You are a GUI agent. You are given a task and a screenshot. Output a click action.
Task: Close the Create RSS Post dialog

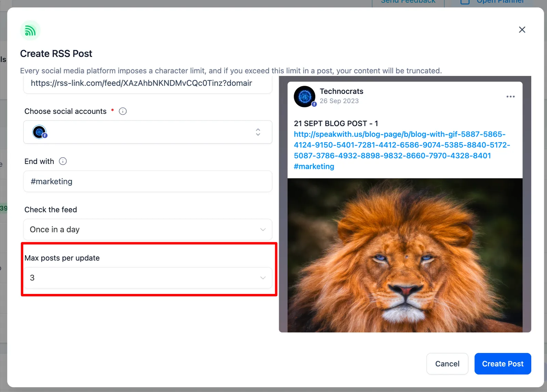[522, 30]
